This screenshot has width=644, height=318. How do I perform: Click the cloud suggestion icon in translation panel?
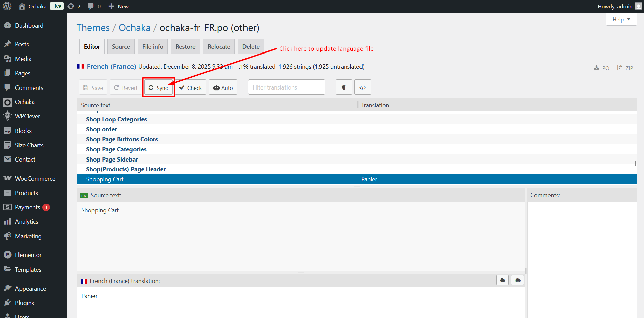click(502, 280)
